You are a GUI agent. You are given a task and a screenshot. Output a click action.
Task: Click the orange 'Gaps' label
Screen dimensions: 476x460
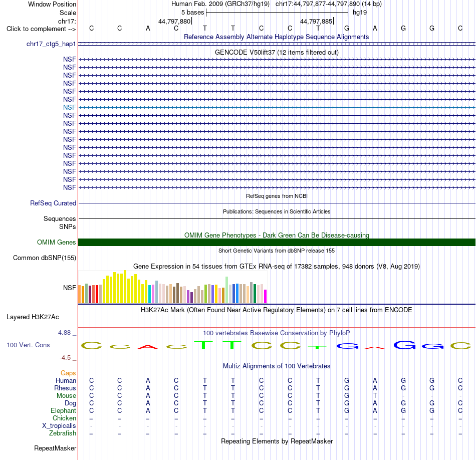[68, 373]
